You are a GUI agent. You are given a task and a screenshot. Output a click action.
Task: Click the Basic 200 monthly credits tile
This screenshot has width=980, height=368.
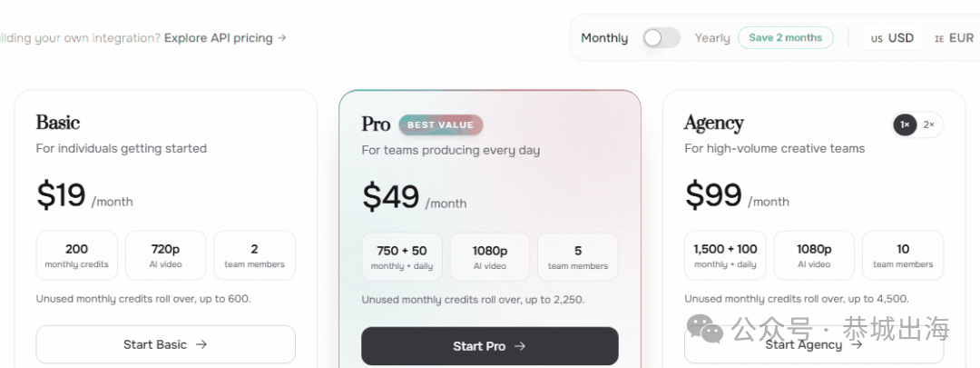[77, 255]
